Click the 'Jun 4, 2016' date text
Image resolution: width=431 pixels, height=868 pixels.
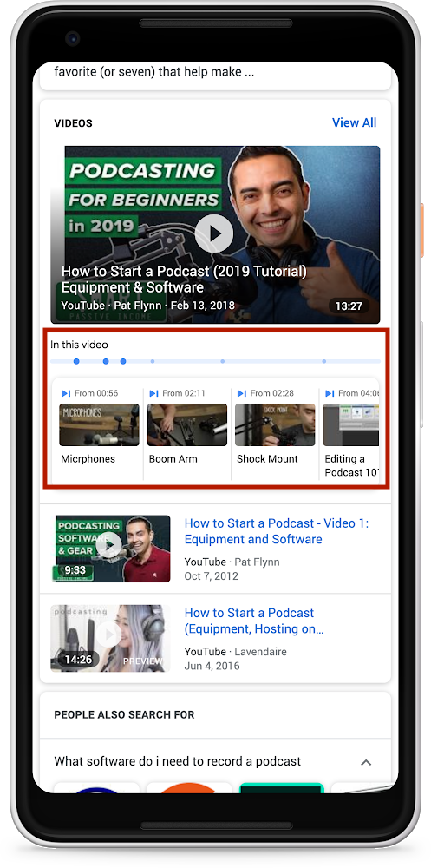click(212, 666)
